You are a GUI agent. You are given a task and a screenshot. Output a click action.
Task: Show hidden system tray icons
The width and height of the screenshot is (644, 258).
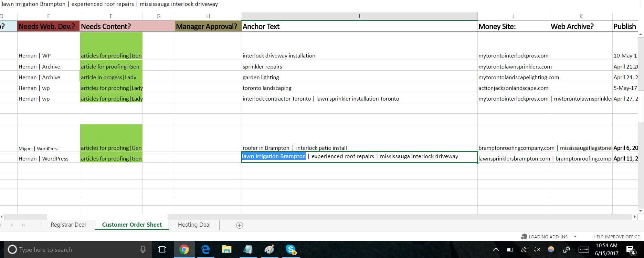tap(496, 249)
